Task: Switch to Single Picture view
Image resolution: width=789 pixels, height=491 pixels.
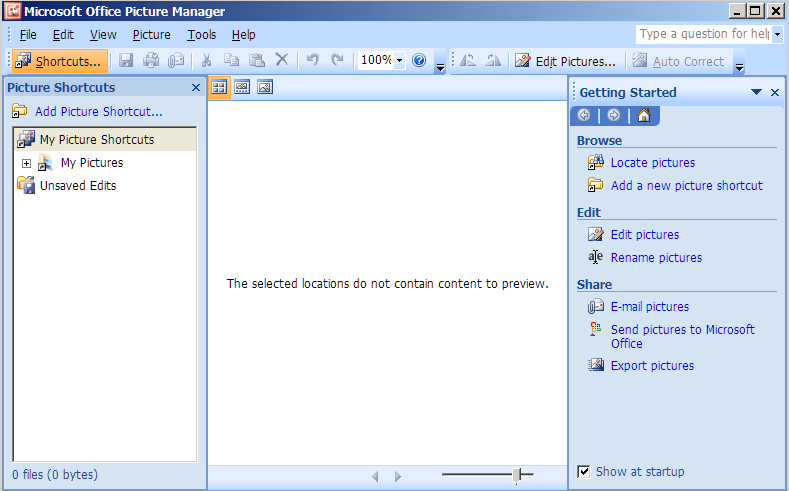Action: [x=265, y=87]
